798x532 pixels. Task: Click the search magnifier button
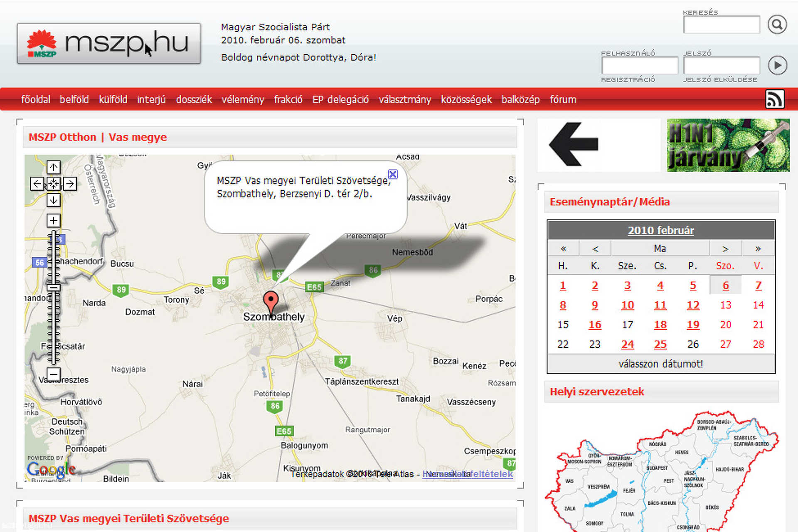[x=777, y=25]
